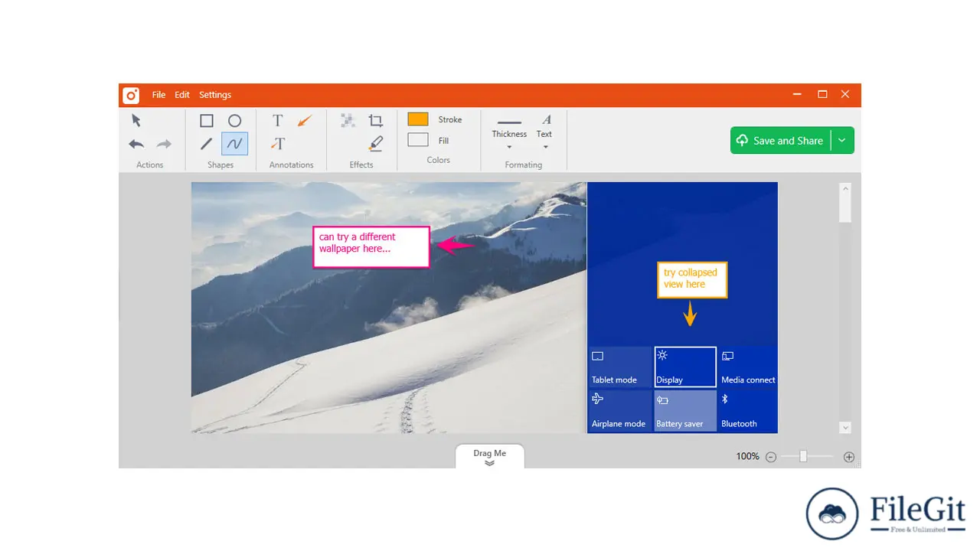Select the freehand curve tool

pos(235,144)
